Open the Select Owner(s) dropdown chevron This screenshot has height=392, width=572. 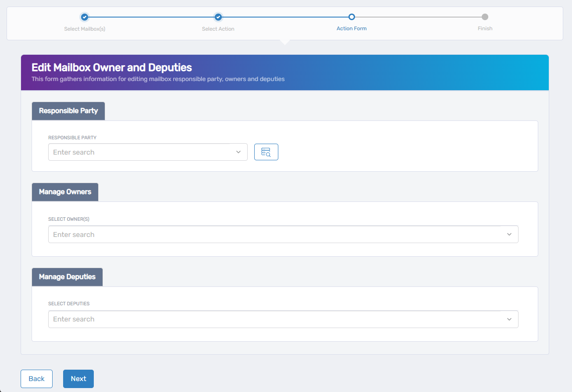pos(509,234)
